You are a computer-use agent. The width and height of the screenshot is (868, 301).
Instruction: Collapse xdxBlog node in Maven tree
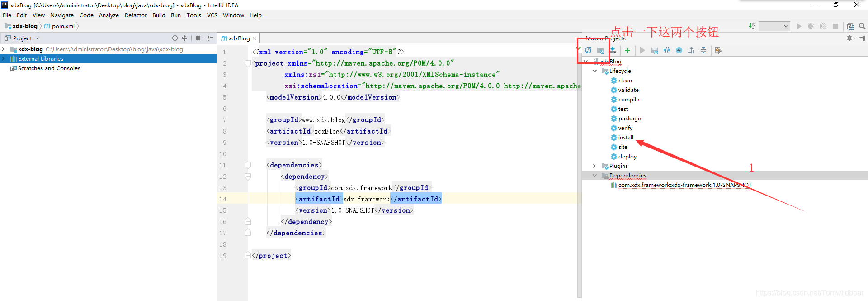coord(586,61)
